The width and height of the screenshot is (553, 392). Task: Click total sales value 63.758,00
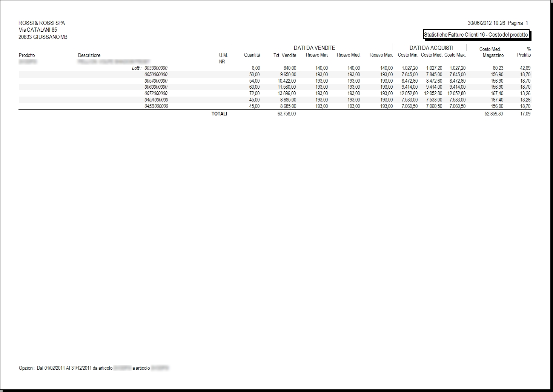point(287,114)
